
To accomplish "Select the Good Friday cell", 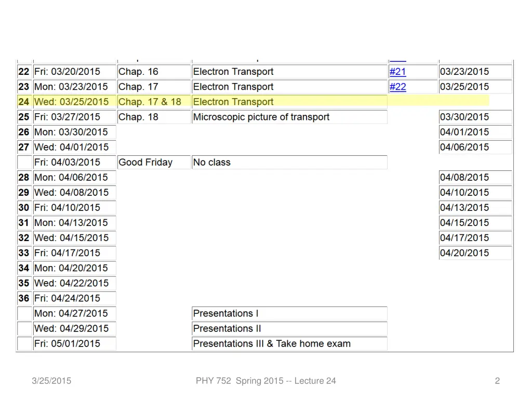I will [x=154, y=162].
